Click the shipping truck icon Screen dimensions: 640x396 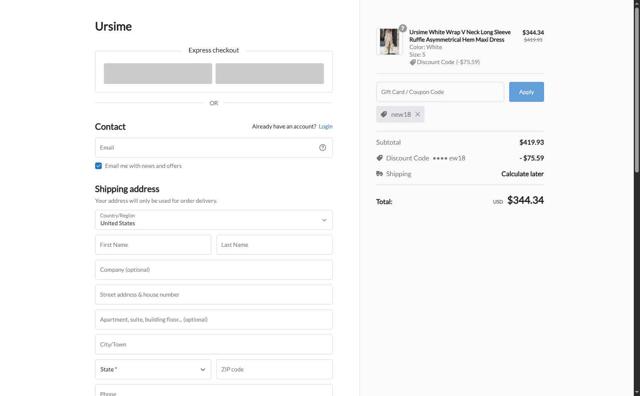(x=380, y=174)
